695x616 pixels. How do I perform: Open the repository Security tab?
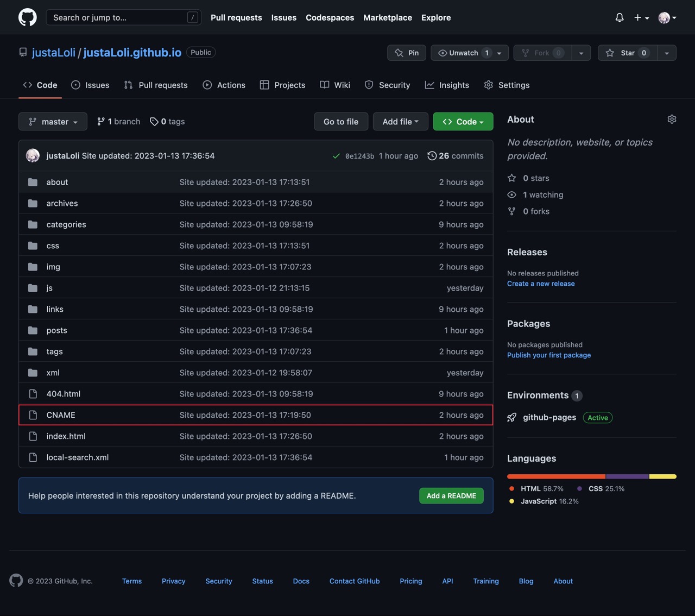[387, 85]
